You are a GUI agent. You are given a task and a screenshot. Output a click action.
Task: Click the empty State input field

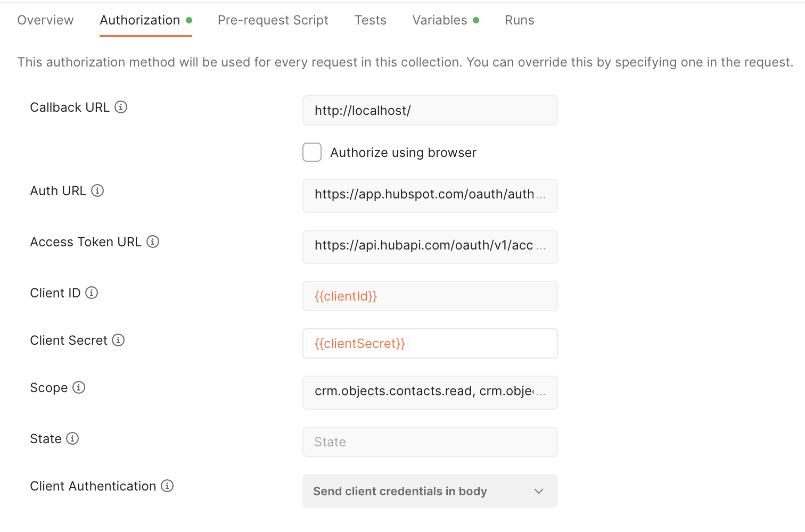[x=430, y=442]
